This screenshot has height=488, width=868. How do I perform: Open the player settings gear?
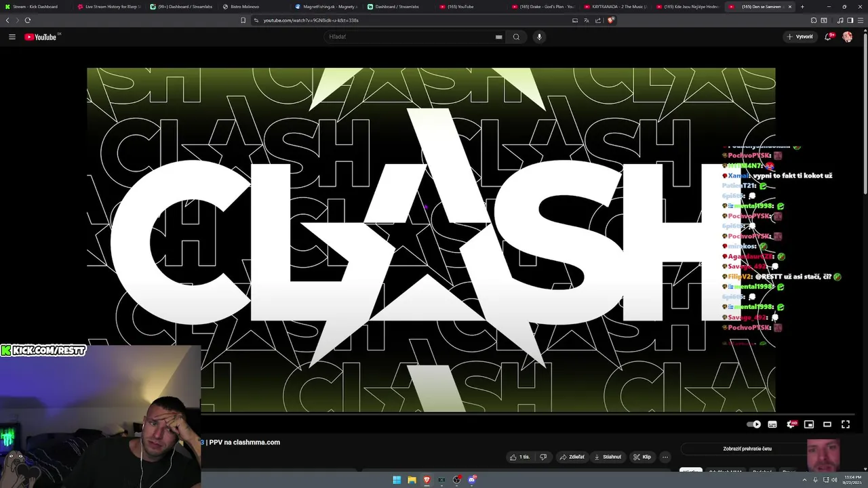click(791, 424)
